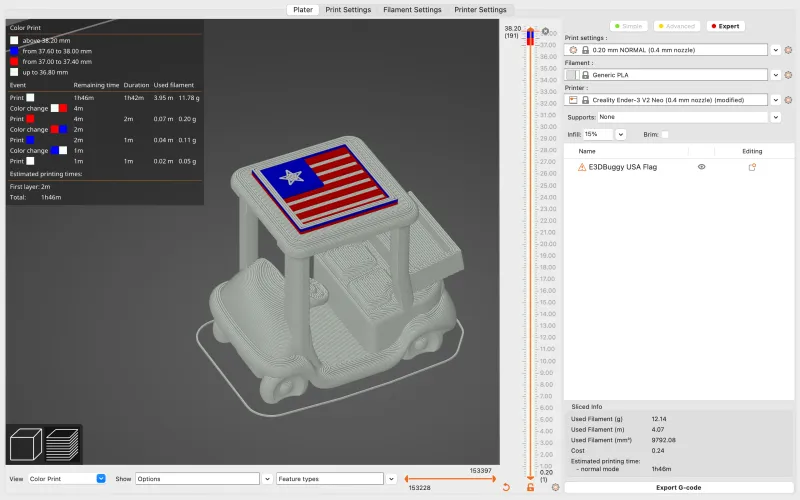The width and height of the screenshot is (800, 500).
Task: Open filament preset dropdown arrow
Action: click(776, 75)
